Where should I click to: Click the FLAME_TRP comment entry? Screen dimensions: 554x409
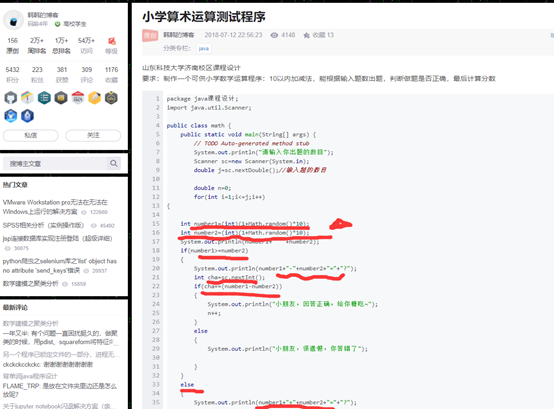(x=60, y=390)
